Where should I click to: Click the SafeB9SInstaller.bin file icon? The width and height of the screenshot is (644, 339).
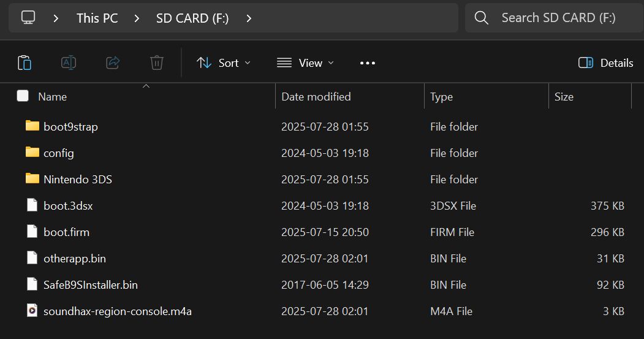coord(32,284)
